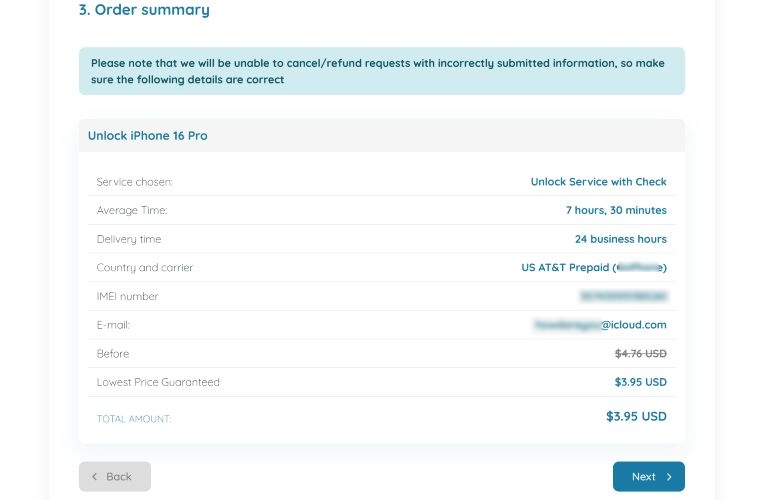Click the left chevron in Back button
This screenshot has width=762, height=500.
[x=95, y=477]
